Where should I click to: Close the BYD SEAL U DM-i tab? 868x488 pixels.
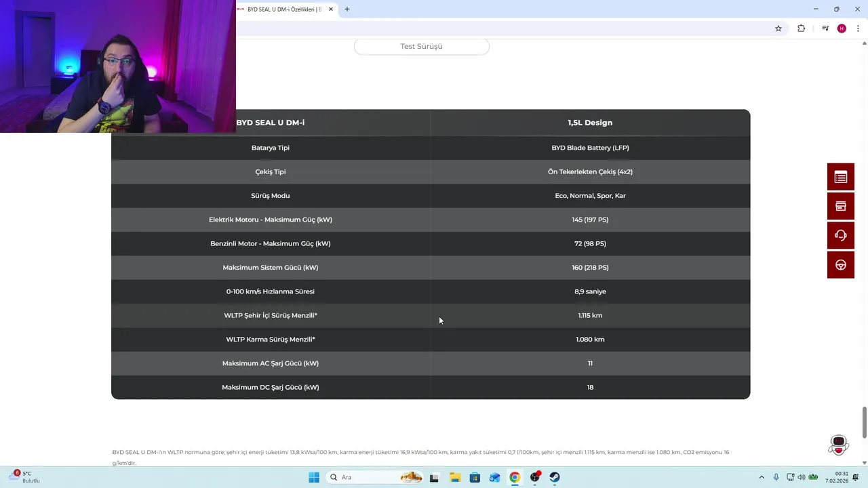pos(331,9)
